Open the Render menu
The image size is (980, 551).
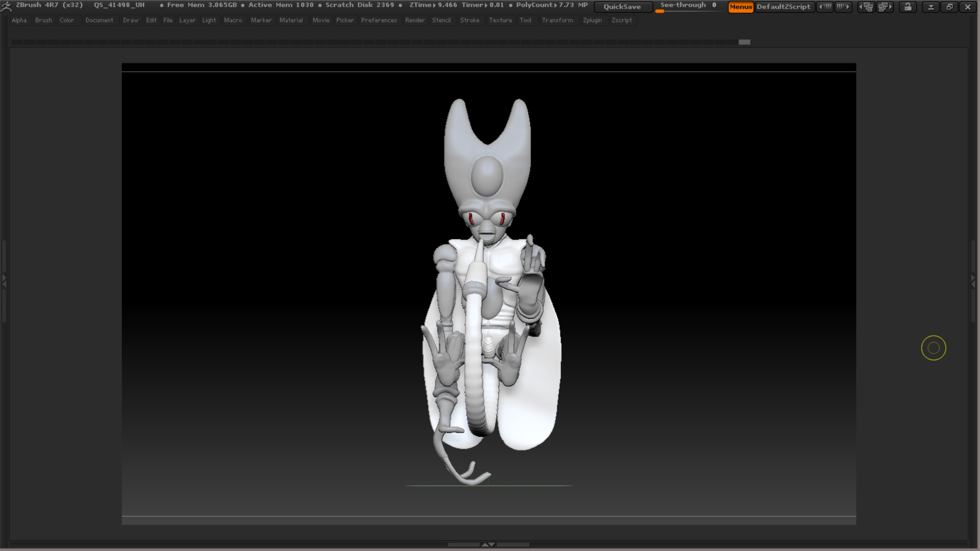414,20
